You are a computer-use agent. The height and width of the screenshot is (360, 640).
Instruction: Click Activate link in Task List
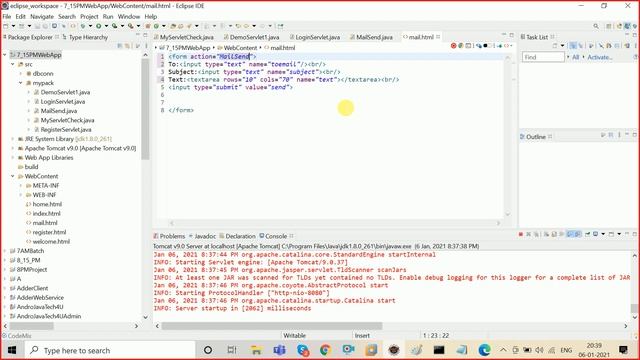[600, 57]
